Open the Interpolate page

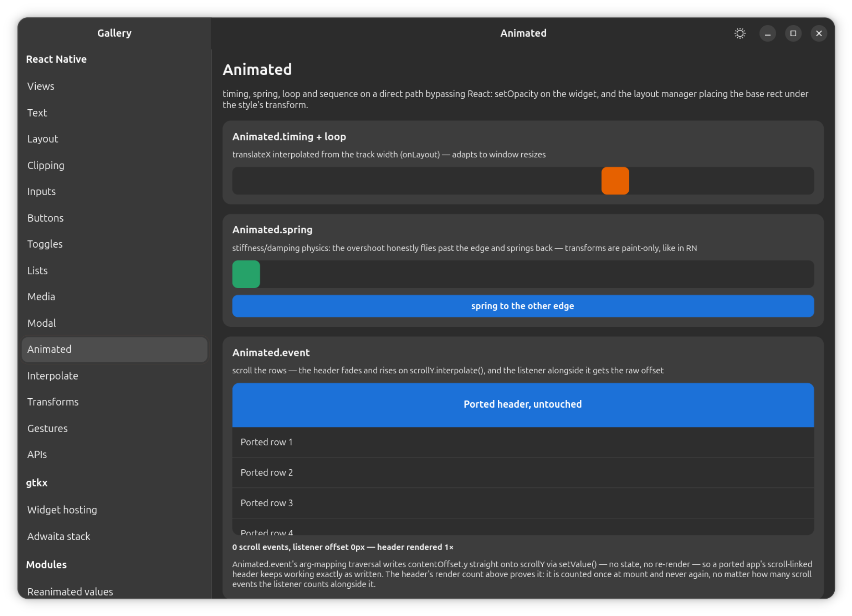coord(115,375)
